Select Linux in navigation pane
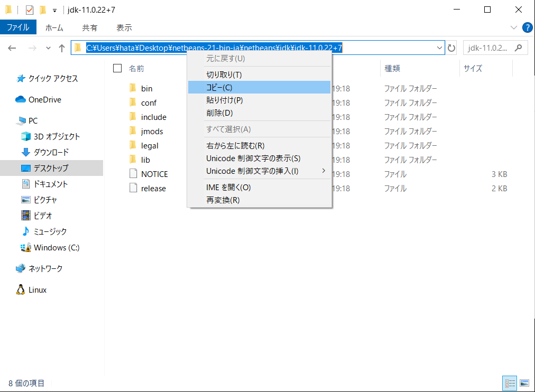Screen dimensions: 535x392 (31, 290)
